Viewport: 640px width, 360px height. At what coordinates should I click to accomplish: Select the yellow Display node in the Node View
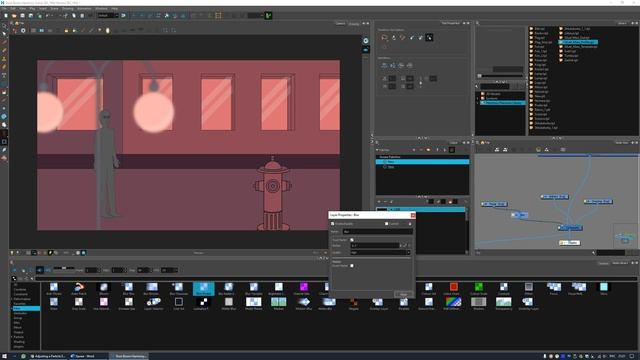click(x=569, y=242)
